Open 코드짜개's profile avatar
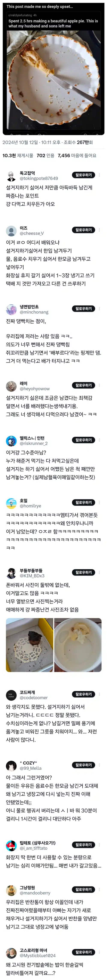 [x=11, y=695]
